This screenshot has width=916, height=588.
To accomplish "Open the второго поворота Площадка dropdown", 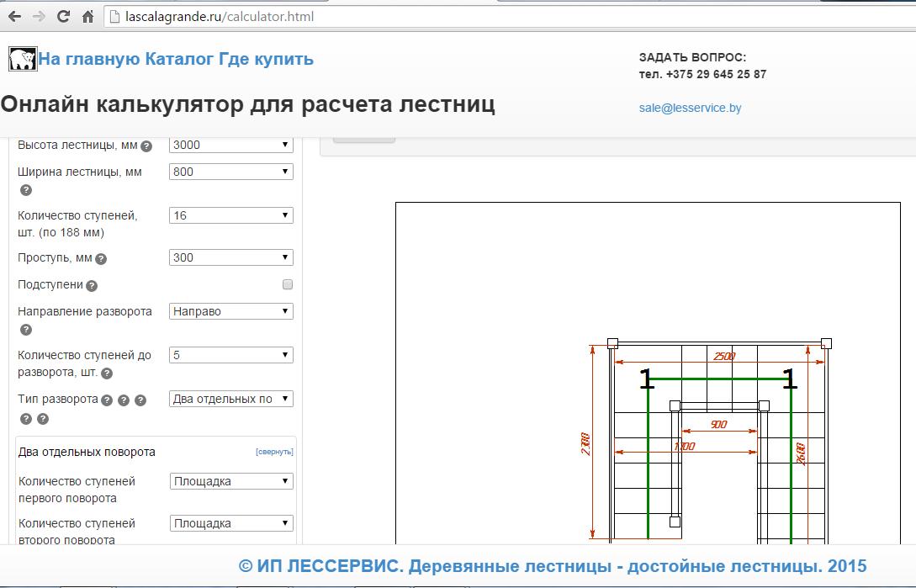I will [231, 524].
